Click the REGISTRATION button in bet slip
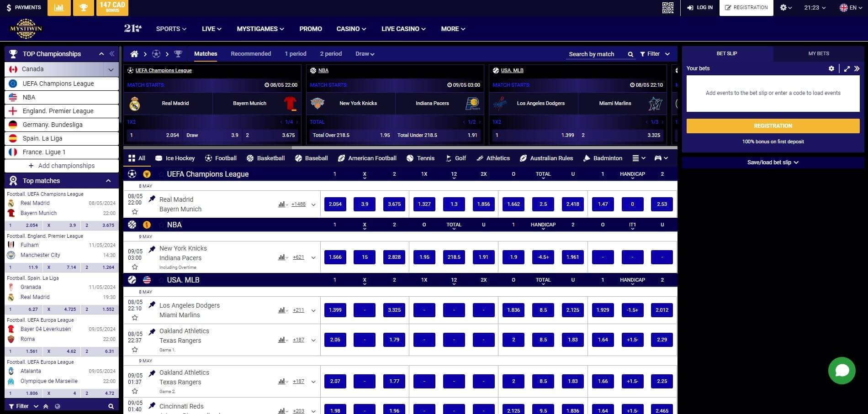 point(773,126)
